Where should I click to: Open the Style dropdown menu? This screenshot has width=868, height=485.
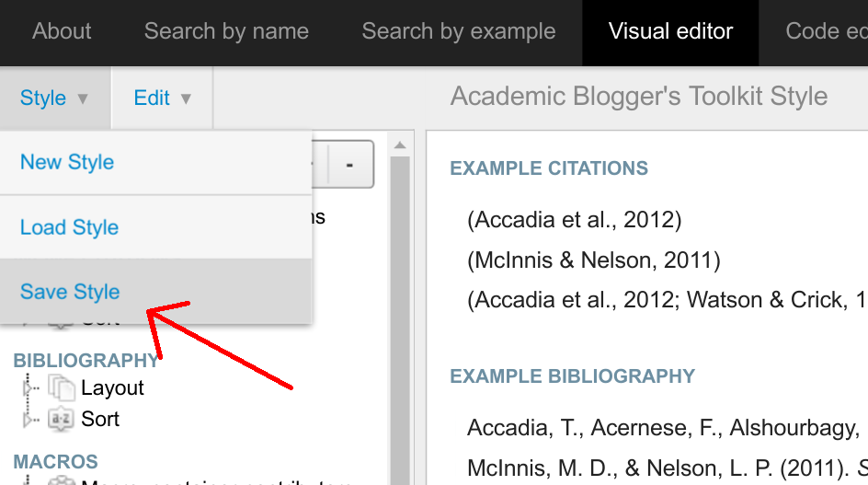coord(54,98)
